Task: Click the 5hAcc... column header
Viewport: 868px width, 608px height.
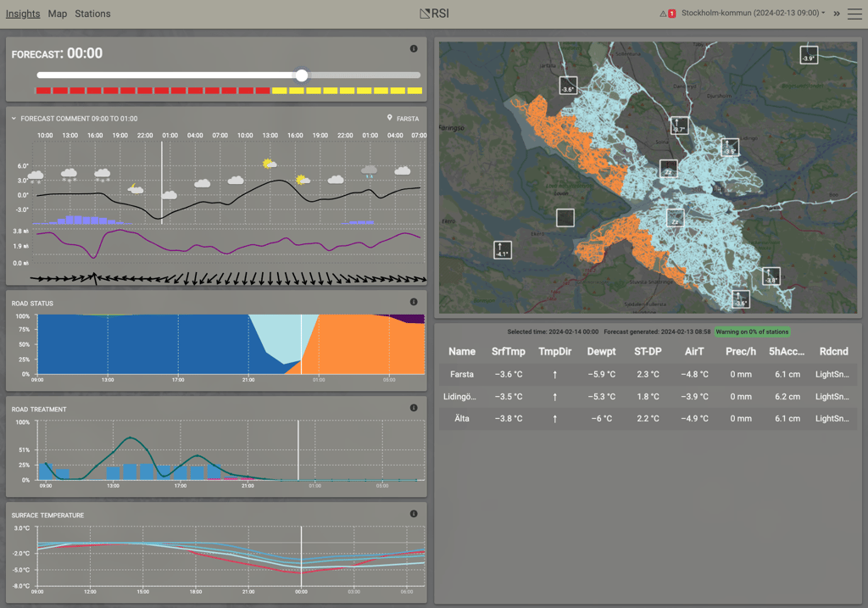Action: 787,352
